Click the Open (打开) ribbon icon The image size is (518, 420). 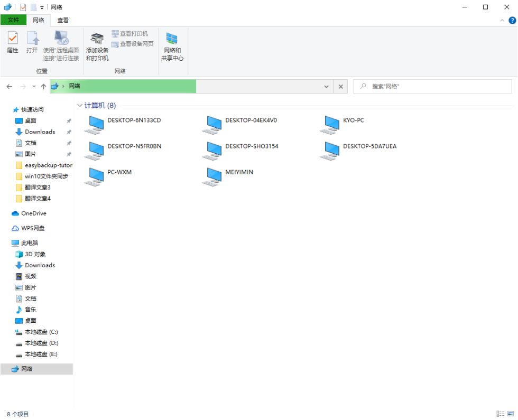(32, 42)
